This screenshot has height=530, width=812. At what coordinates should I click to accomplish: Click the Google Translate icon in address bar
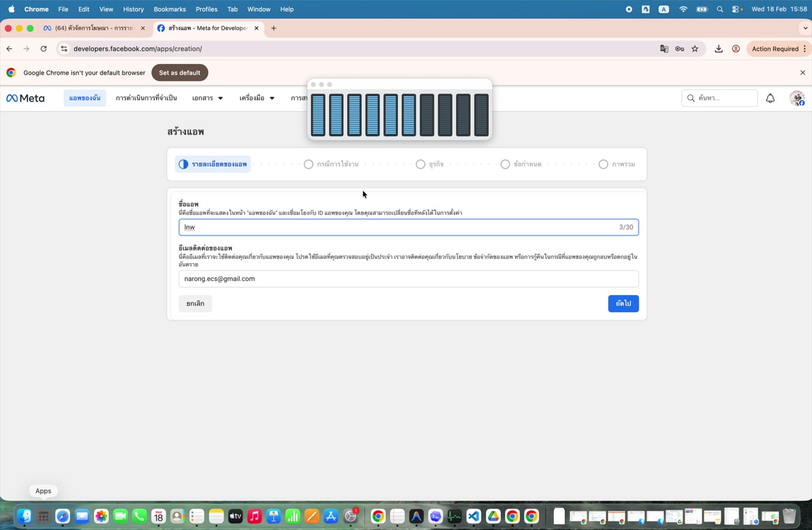pyautogui.click(x=664, y=49)
